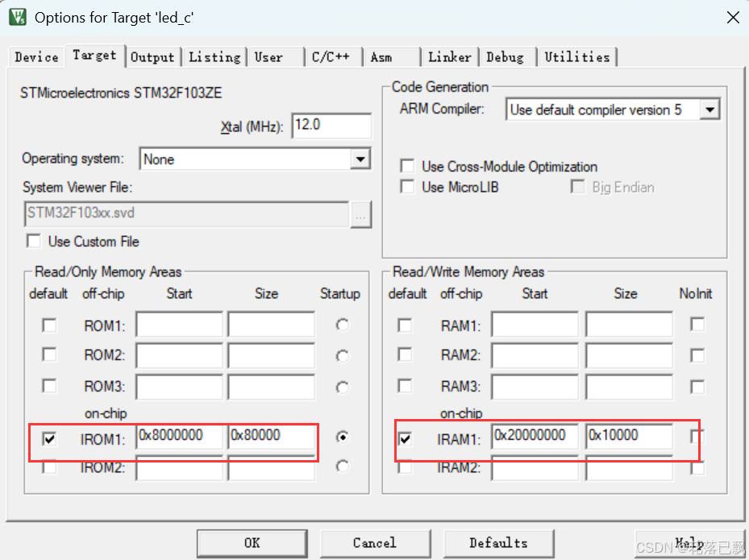Enable Use Cross-Module Optimization
The image size is (749, 560).
pyautogui.click(x=407, y=166)
